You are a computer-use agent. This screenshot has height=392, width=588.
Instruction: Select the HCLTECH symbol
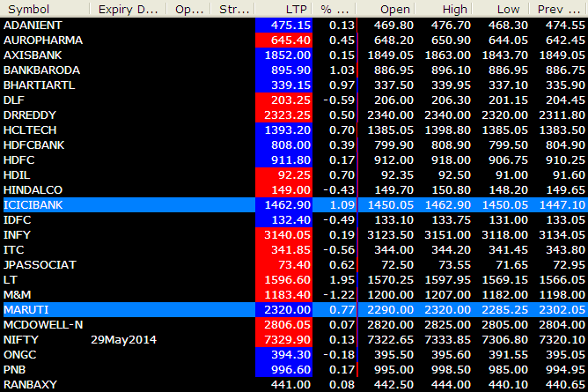pyautogui.click(x=30, y=130)
